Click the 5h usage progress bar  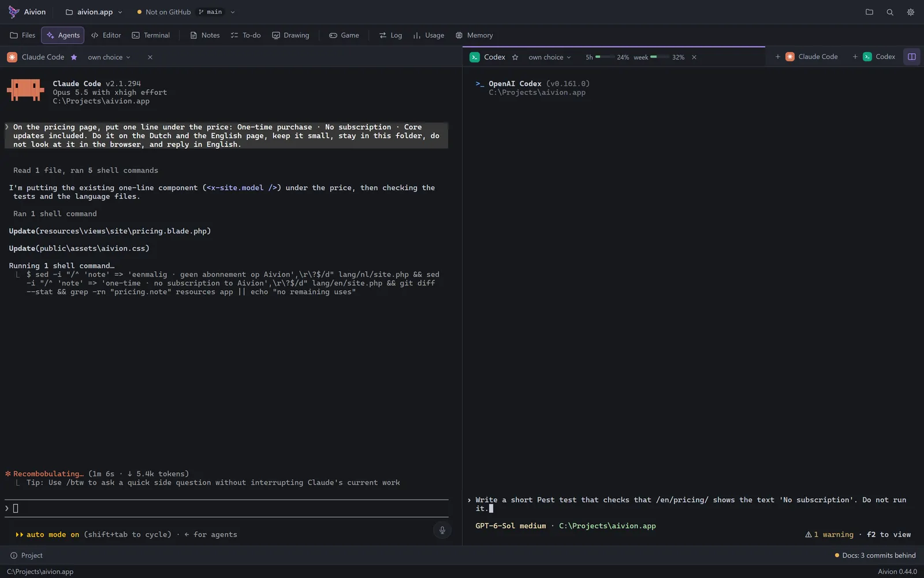605,57
